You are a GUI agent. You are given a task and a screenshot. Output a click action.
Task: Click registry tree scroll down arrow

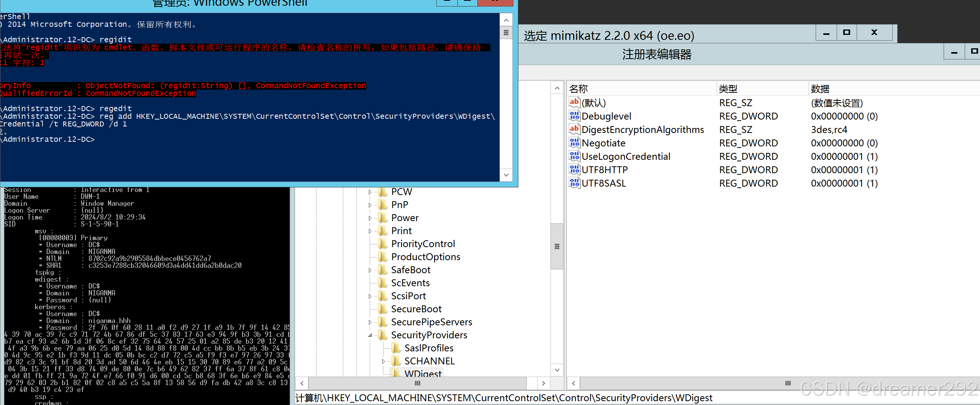tap(557, 370)
